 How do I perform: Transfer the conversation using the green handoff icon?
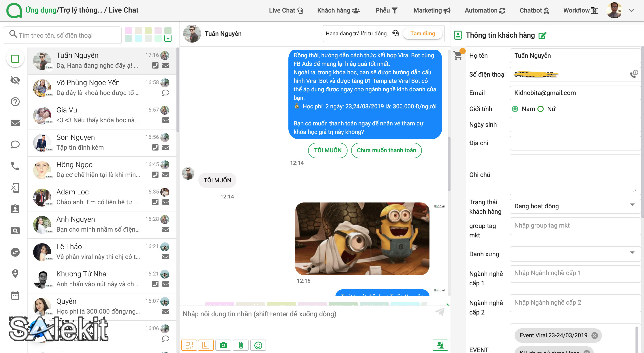tap(441, 345)
